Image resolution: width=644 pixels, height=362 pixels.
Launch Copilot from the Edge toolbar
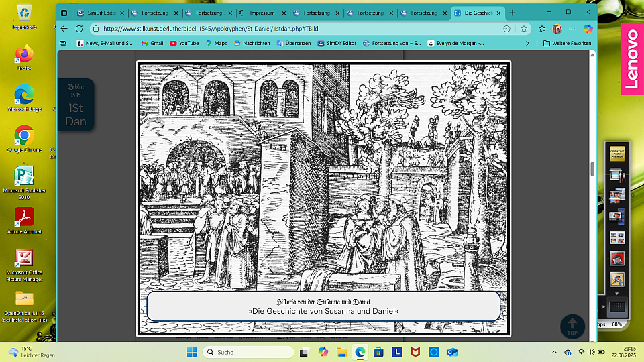[588, 29]
